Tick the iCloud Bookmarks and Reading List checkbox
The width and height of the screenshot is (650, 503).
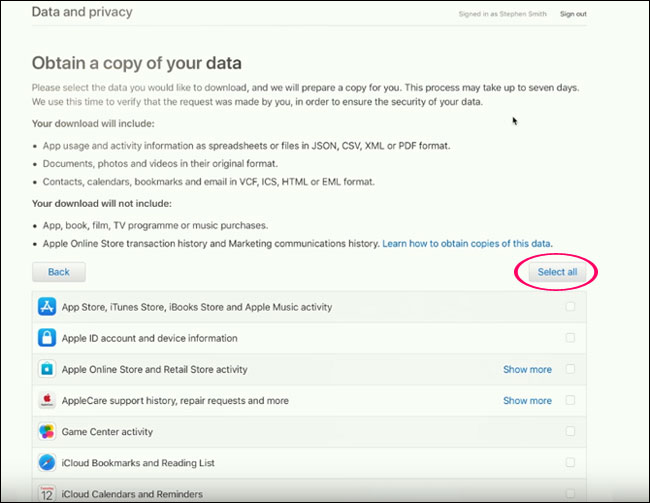(x=570, y=463)
